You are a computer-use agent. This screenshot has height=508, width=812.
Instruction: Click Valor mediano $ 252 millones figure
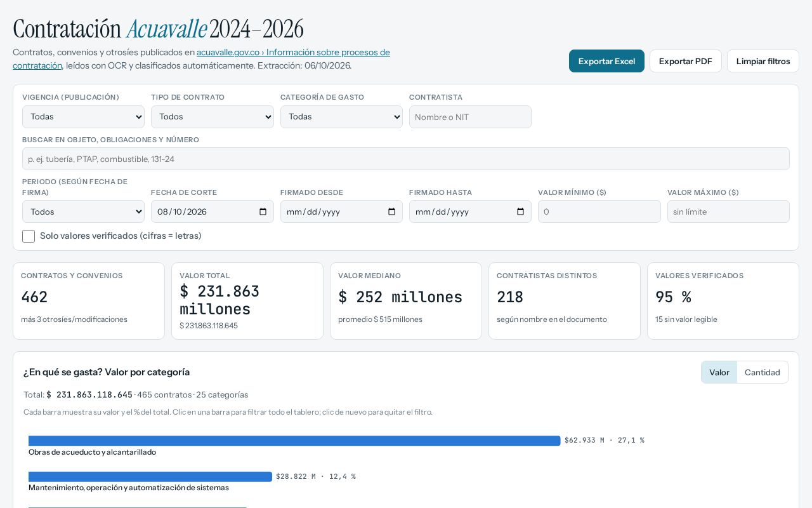point(400,297)
